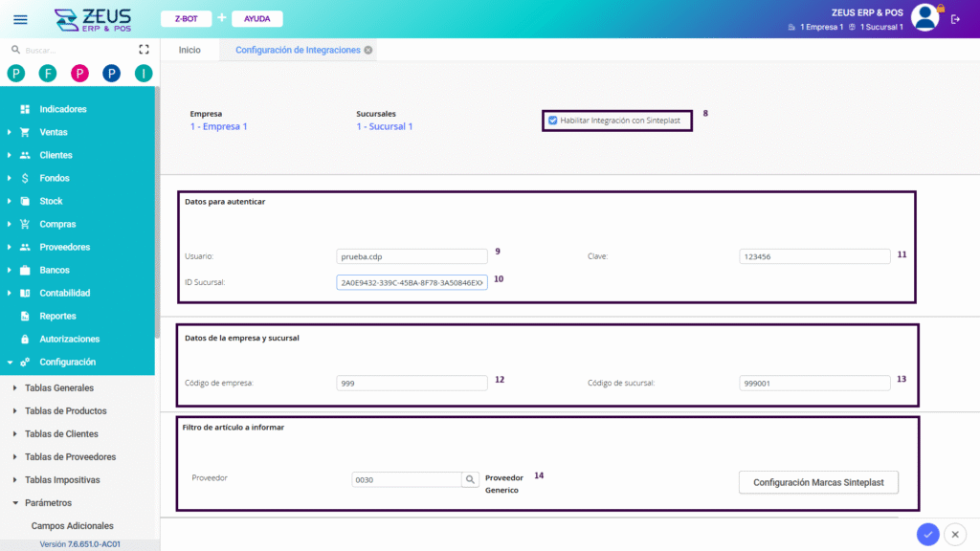Collapse the Parámetros arrow

pyautogui.click(x=15, y=503)
